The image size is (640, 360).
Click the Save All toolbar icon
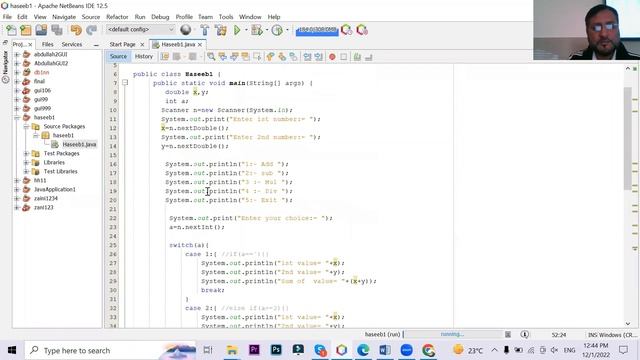(x=57, y=30)
